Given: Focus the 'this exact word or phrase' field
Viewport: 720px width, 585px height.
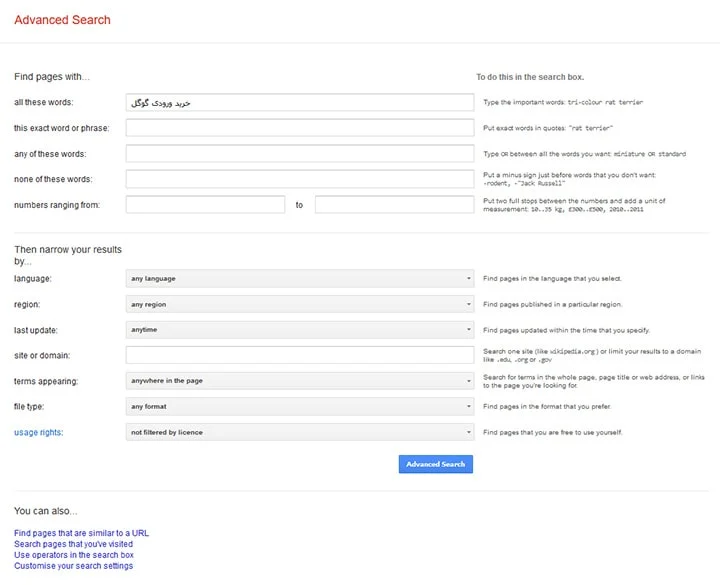Looking at the screenshot, I should (x=300, y=128).
